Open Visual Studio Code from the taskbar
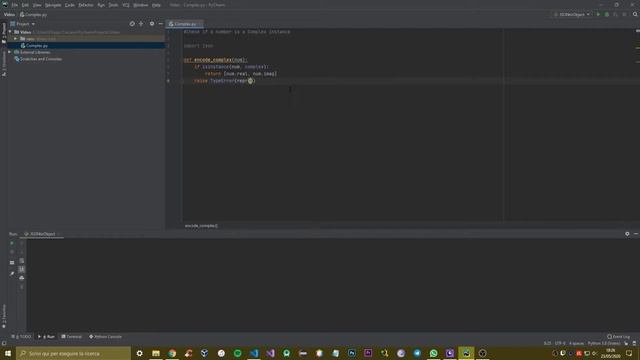 point(254,353)
